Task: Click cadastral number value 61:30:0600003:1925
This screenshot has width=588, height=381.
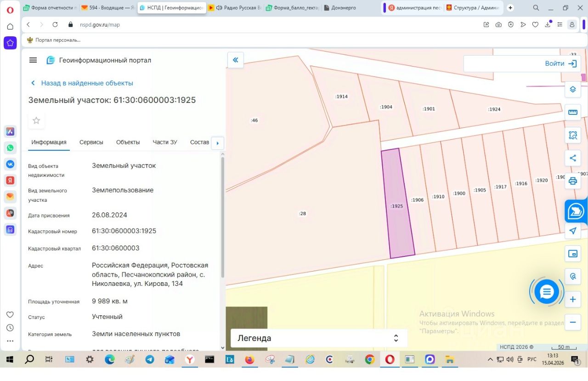Action: pyautogui.click(x=124, y=231)
